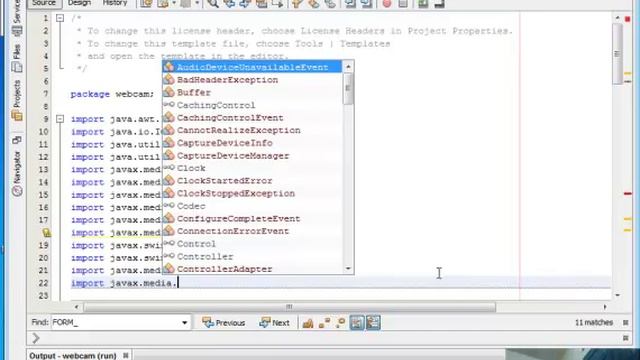Click the Find Selection magnifier toolbar icon
The width and height of the screenshot is (640, 360).
(x=213, y=4)
